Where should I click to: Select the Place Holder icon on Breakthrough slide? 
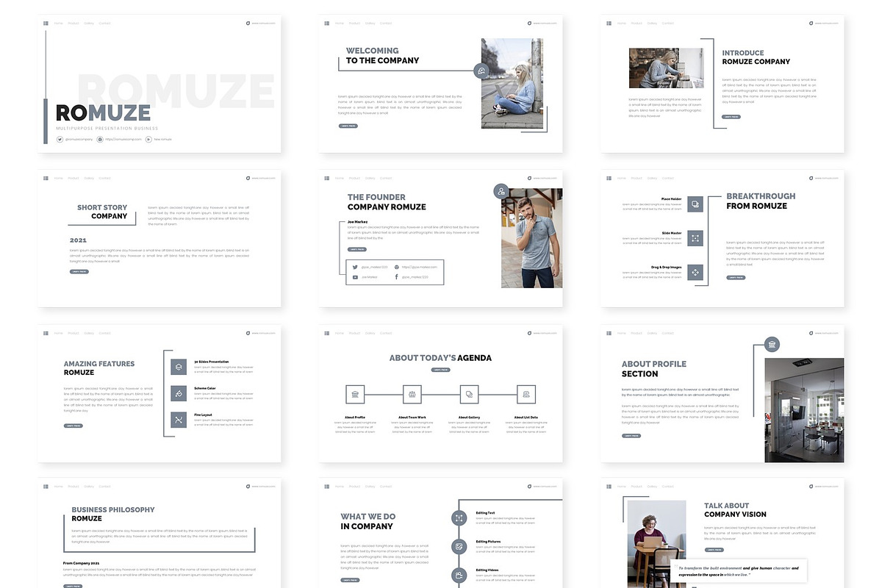tap(695, 204)
